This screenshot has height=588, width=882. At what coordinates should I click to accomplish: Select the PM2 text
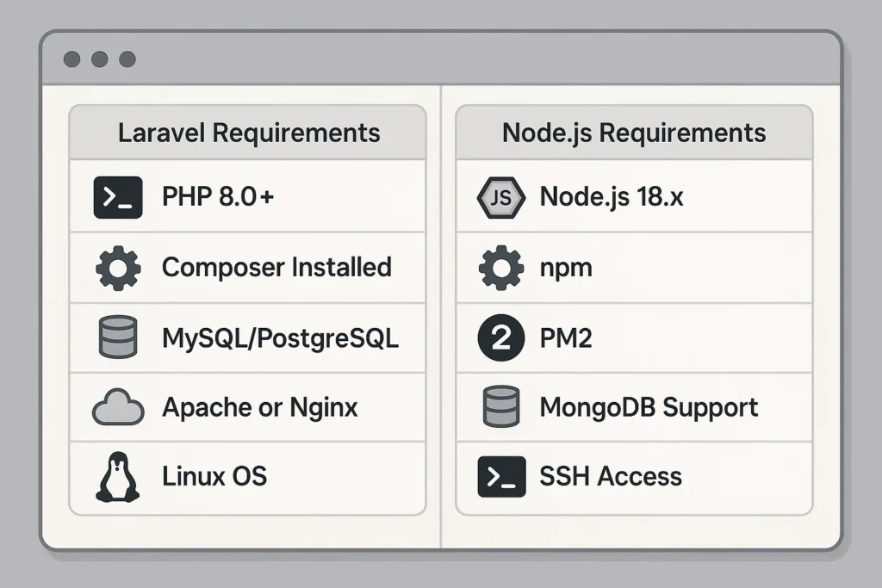(566, 338)
